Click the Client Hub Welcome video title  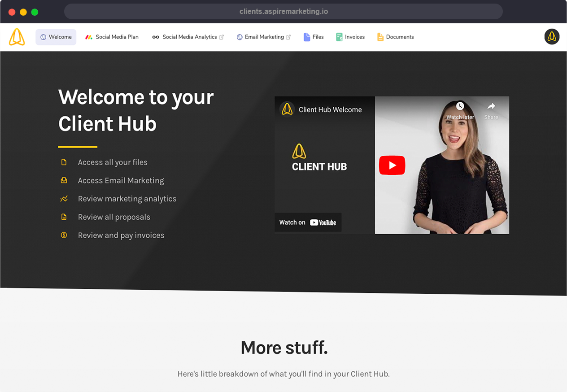pos(330,109)
